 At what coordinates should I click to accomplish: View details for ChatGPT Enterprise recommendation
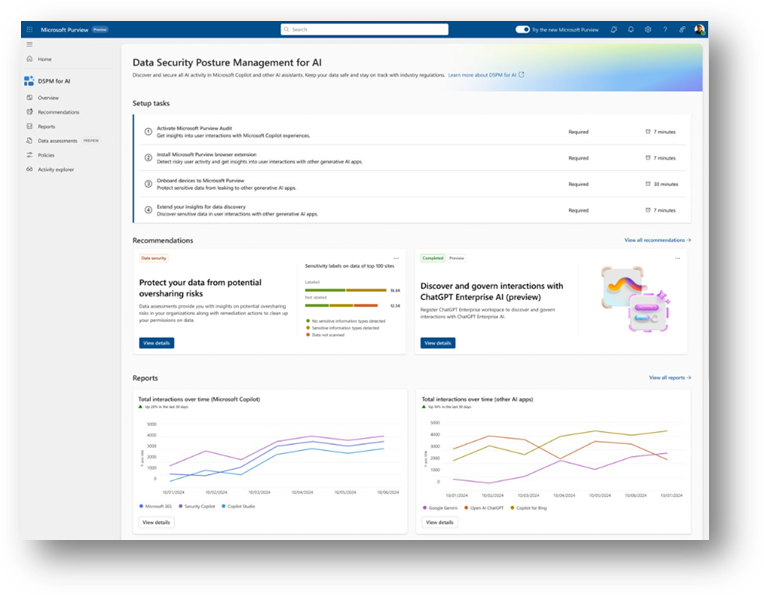[x=438, y=343]
